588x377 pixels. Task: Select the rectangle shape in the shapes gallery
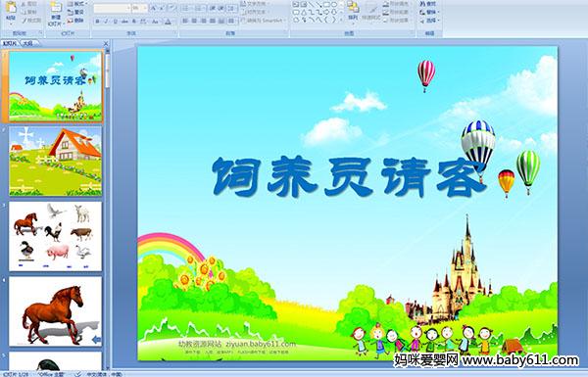[x=326, y=5]
